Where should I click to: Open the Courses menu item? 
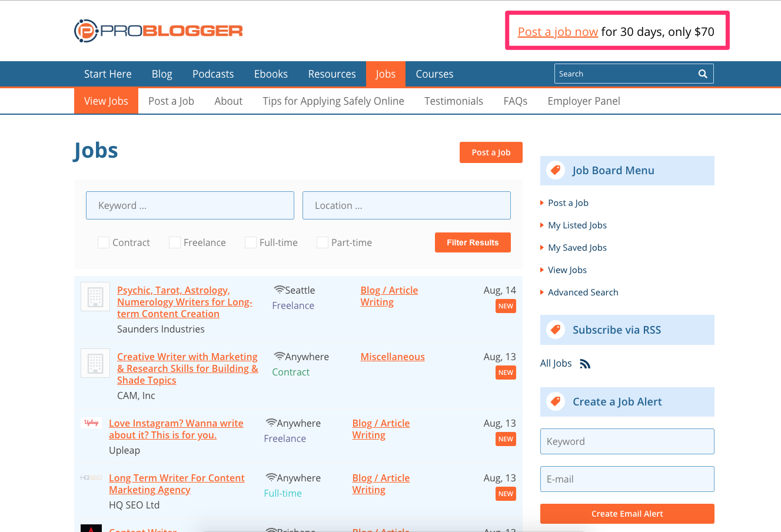pos(434,74)
